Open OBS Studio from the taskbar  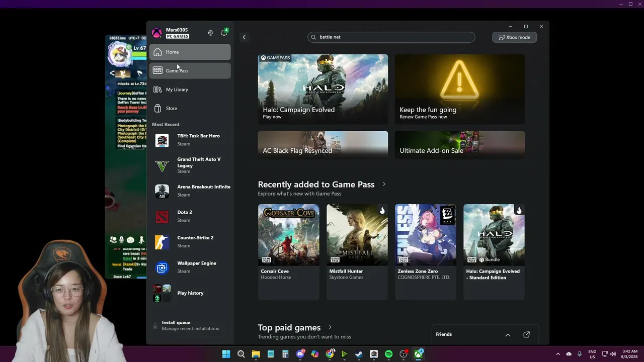[404, 354]
